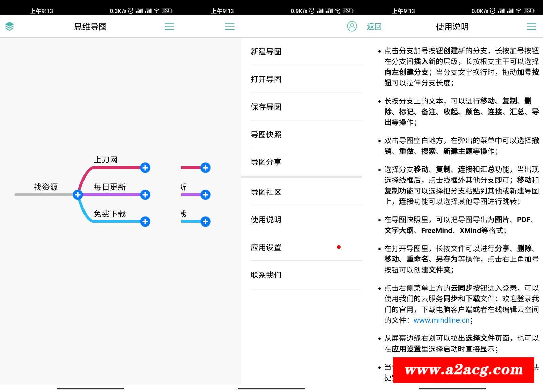Tap the layers icon beside 思维导图 title

click(10, 26)
